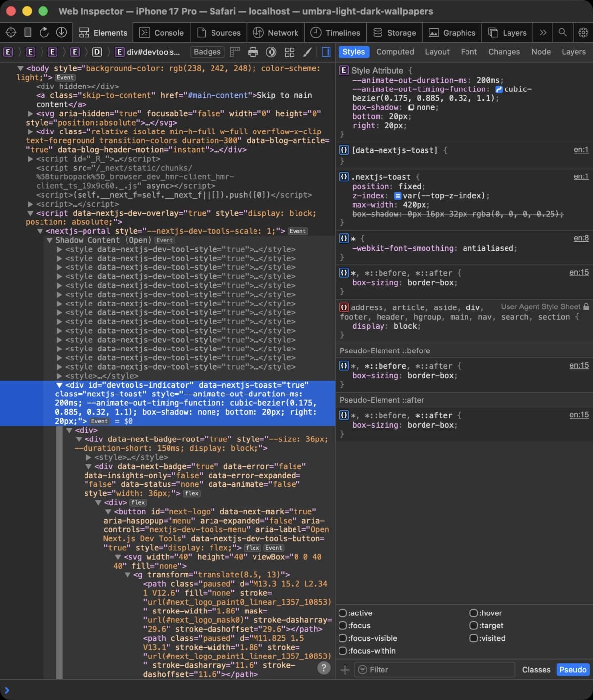The height and width of the screenshot is (700, 593).
Task: Check the :target checkbox
Action: (x=473, y=625)
